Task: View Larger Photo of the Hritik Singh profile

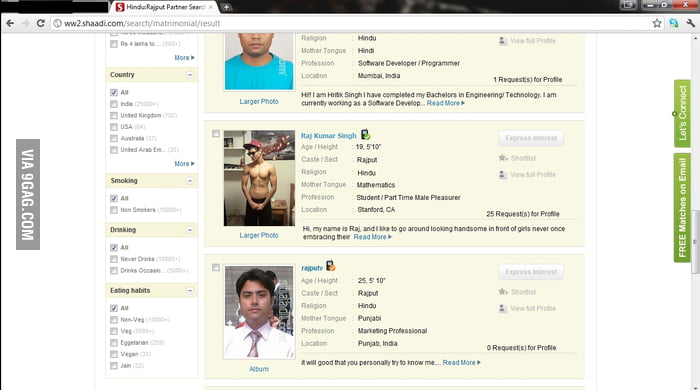Action: click(x=259, y=101)
